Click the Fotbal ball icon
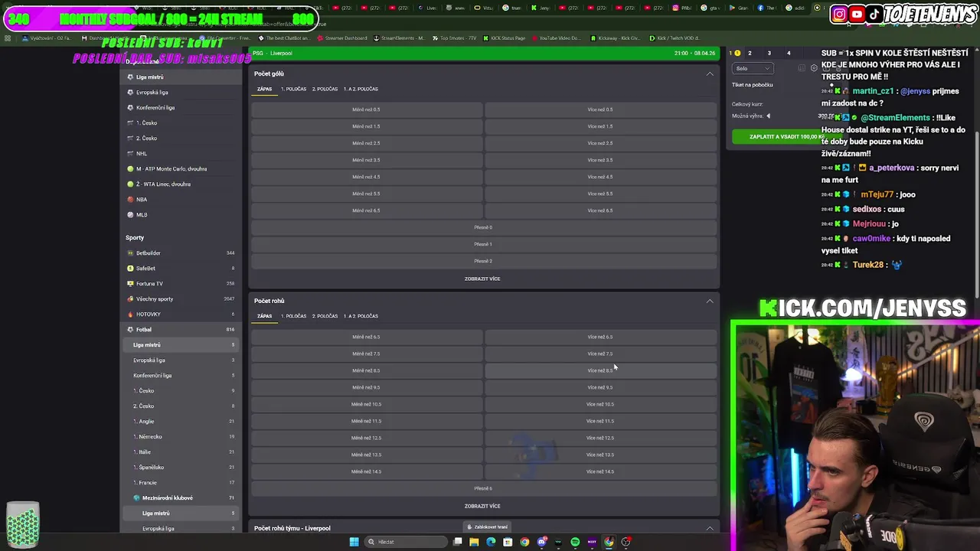This screenshot has width=980, height=551. (130, 329)
